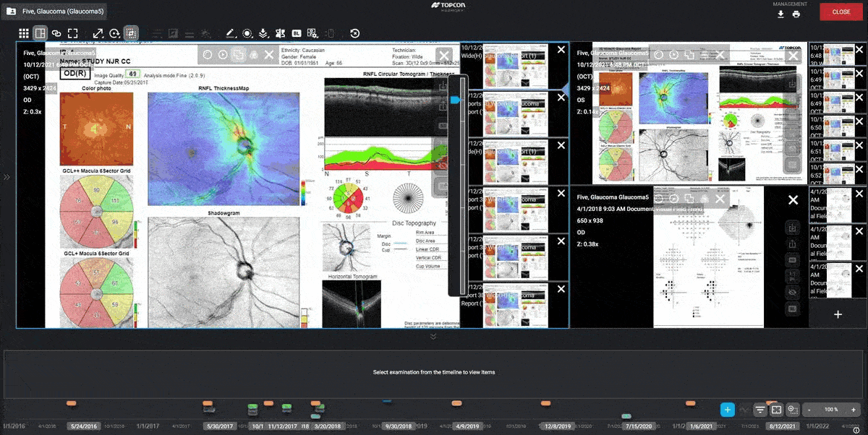The width and height of the screenshot is (868, 435).
Task: Click the pencil annotation tool
Action: tap(230, 33)
